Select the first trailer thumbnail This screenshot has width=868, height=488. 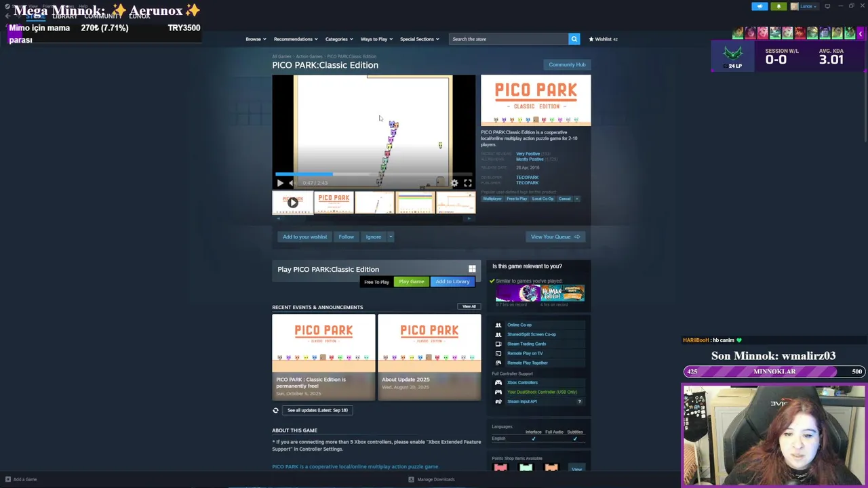[292, 203]
